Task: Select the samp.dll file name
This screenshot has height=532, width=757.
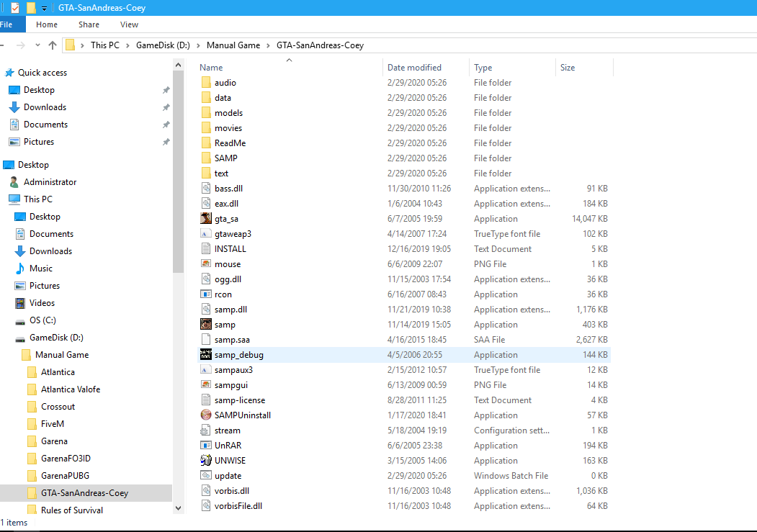Action: [x=230, y=309]
